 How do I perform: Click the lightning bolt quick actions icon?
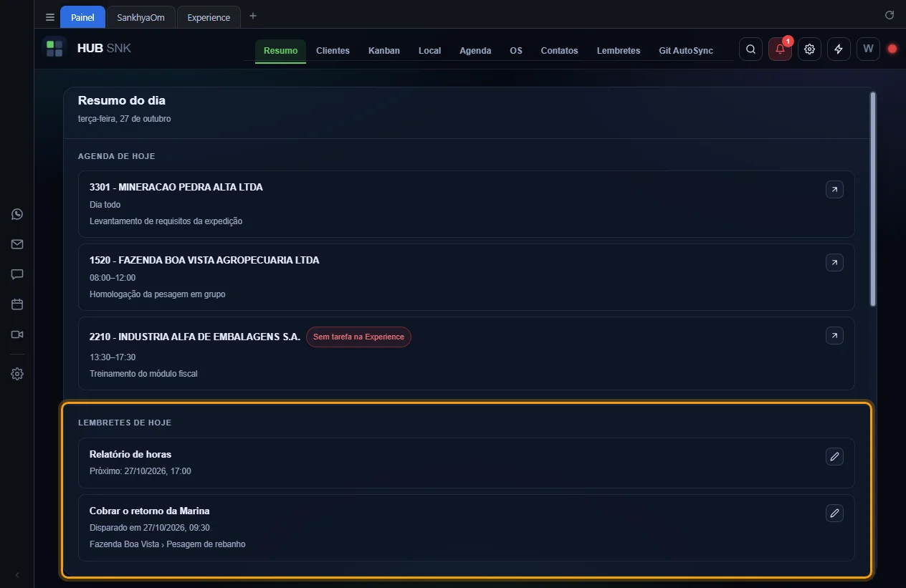[x=839, y=49]
